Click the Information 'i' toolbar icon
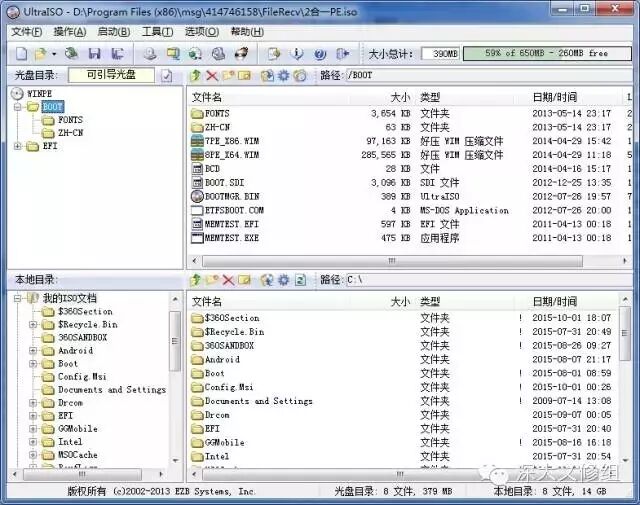The image size is (640, 505). pos(297,53)
